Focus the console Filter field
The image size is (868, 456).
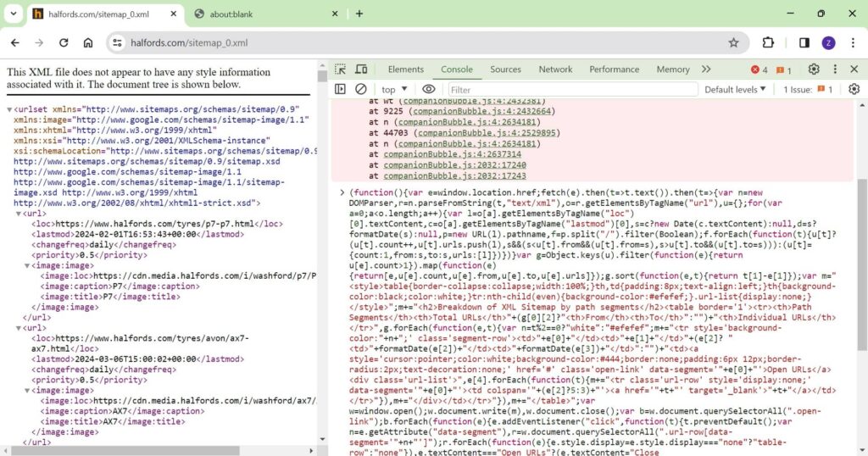click(x=572, y=90)
